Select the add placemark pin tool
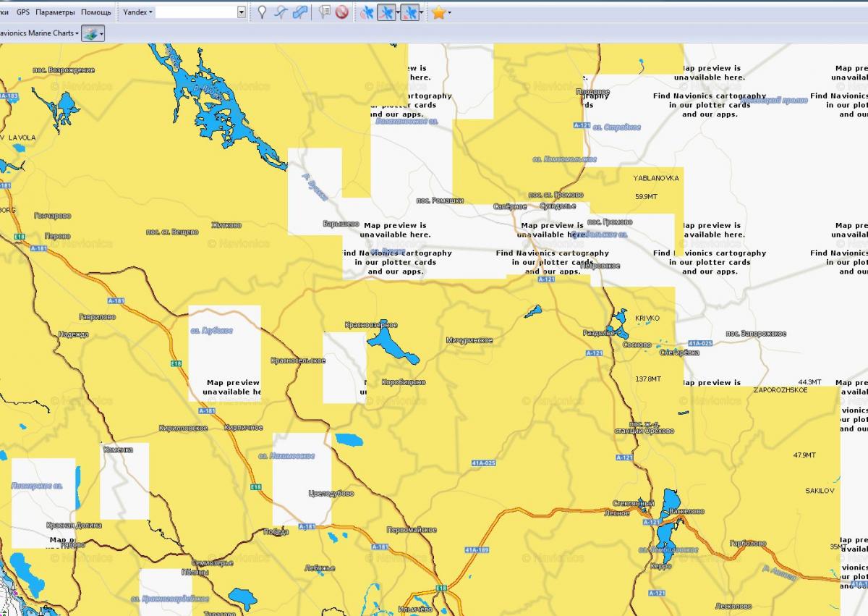Image resolution: width=868 pixels, height=616 pixels. point(262,12)
